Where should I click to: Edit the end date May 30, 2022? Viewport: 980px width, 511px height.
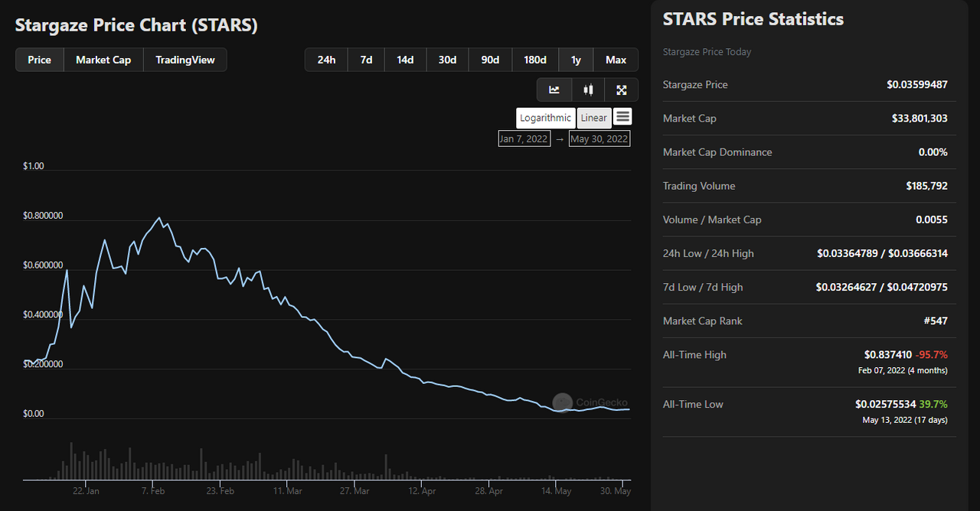pos(599,138)
